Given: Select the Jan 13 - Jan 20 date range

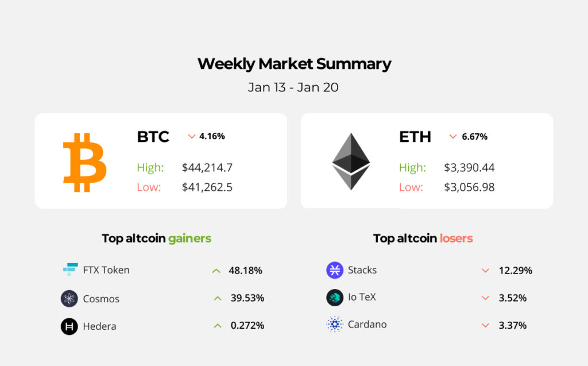Looking at the screenshot, I should point(293,87).
